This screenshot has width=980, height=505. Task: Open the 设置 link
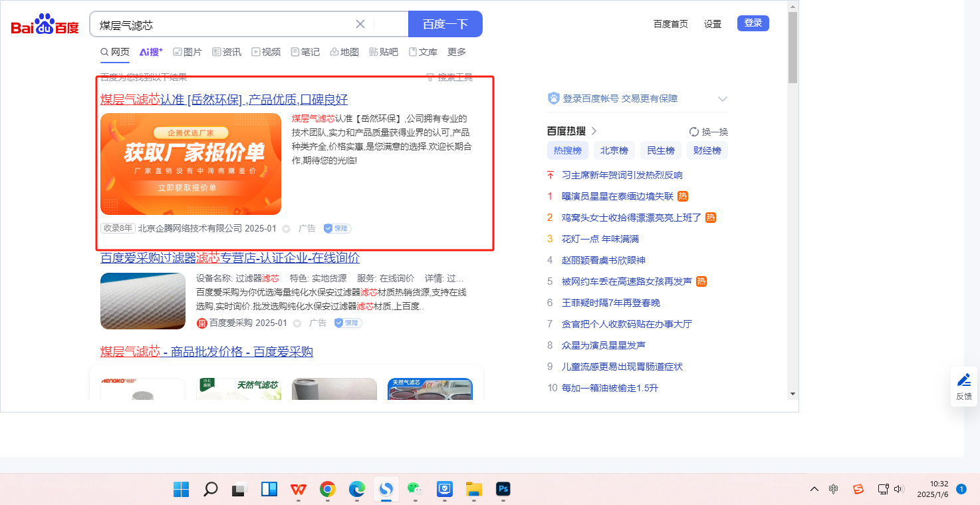[x=713, y=24]
